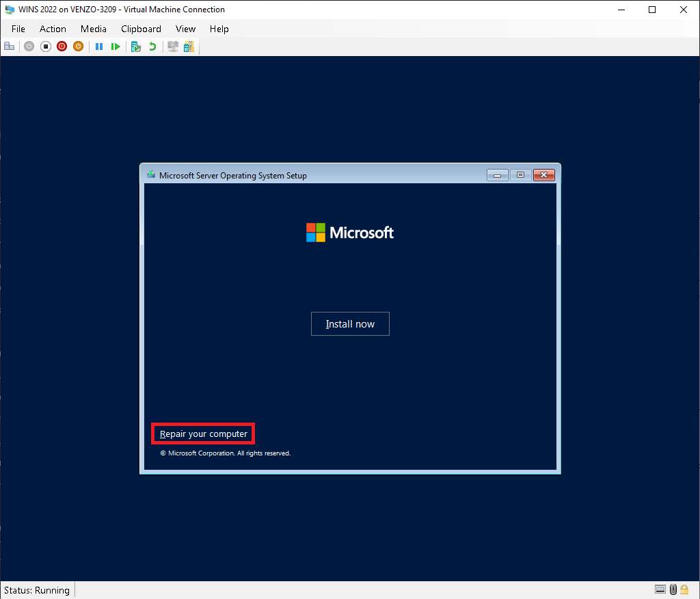
Task: Open the Clipboard menu
Action: 141,29
